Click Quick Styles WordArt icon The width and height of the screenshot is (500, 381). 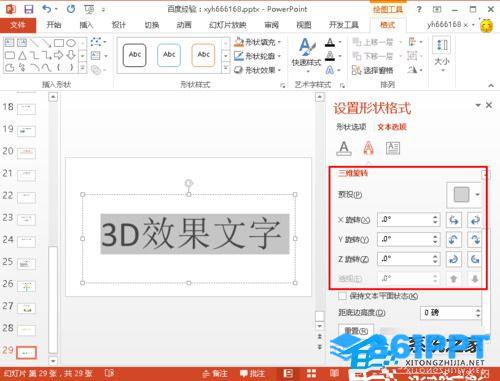[306, 53]
